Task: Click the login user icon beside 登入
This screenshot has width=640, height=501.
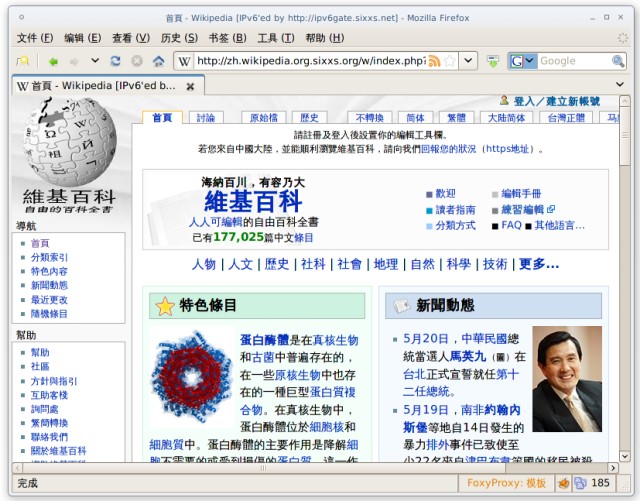Action: click(x=504, y=100)
